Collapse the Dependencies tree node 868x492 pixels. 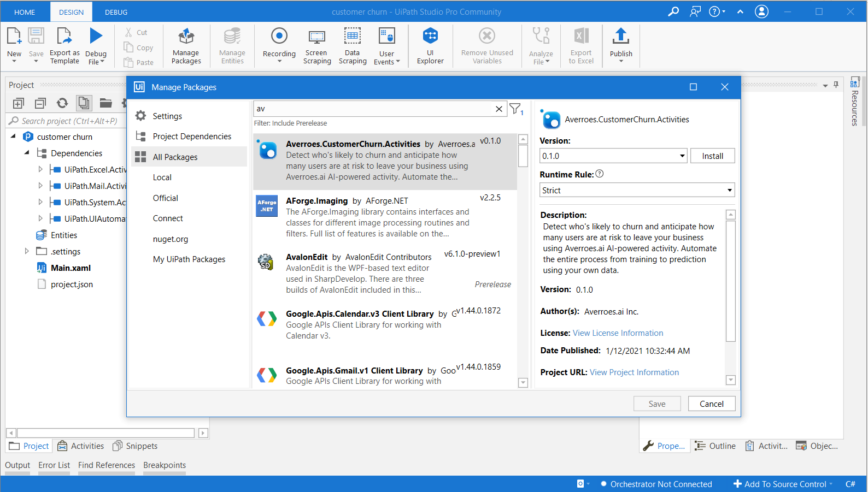click(27, 153)
